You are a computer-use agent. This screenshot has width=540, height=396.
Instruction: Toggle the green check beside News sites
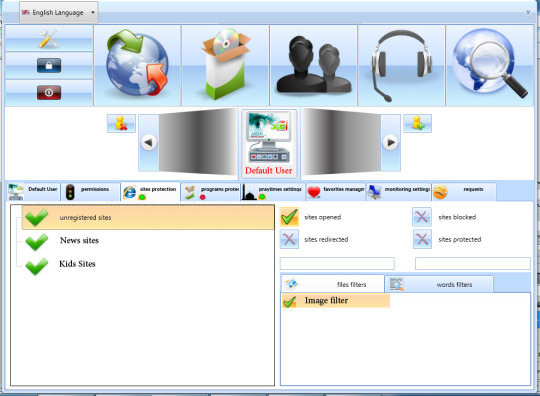point(37,242)
